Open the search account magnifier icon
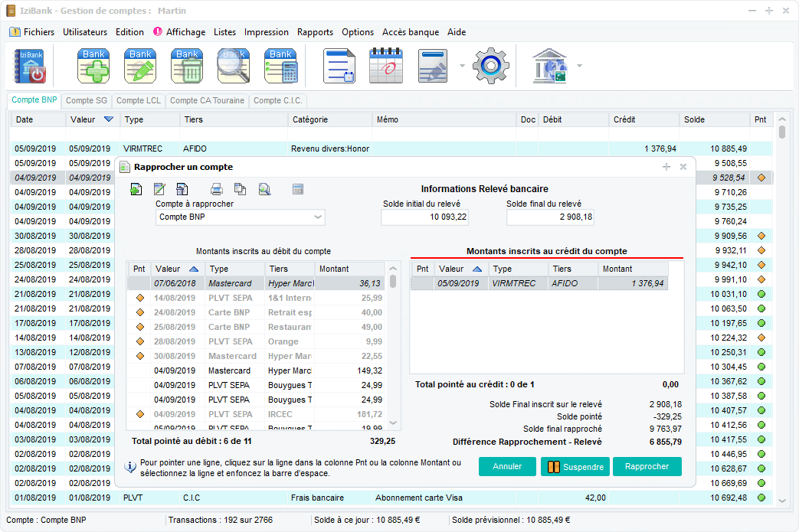This screenshot has width=799, height=532. pyautogui.click(x=233, y=66)
